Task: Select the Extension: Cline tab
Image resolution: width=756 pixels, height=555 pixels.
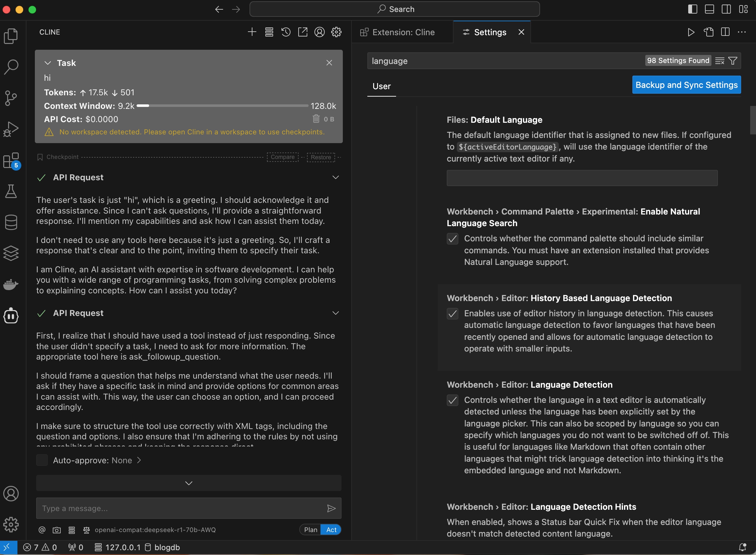Action: pos(402,32)
